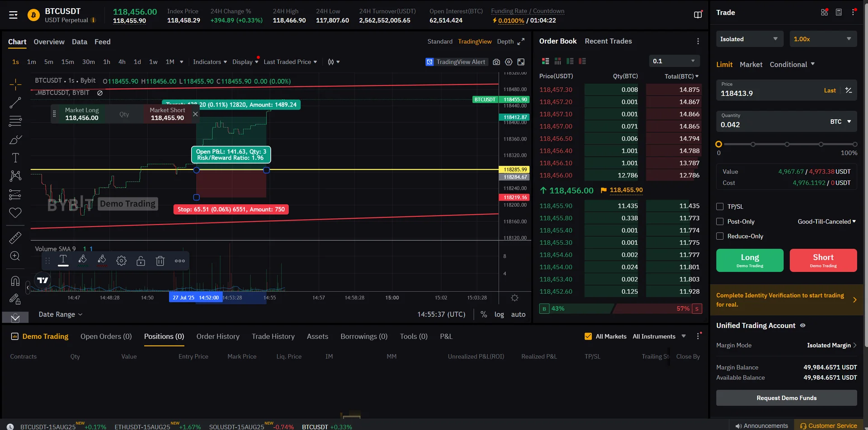
Task: Open Customer Service link
Action: (x=828, y=426)
